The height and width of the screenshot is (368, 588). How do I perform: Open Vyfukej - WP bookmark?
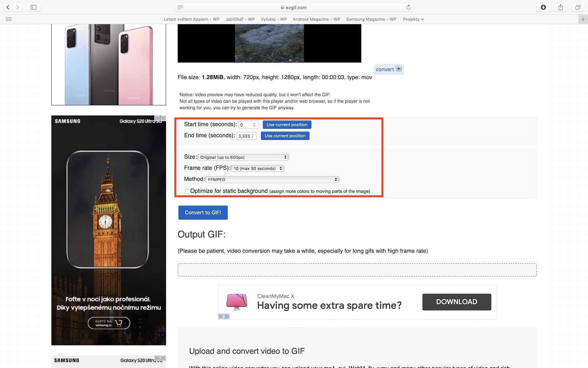274,19
